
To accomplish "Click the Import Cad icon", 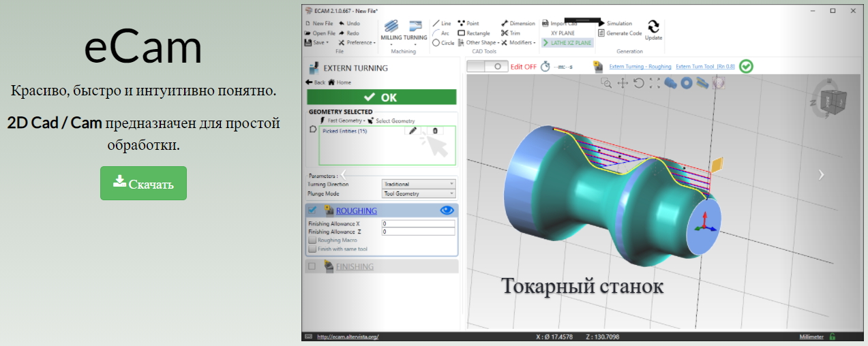I will pyautogui.click(x=545, y=23).
